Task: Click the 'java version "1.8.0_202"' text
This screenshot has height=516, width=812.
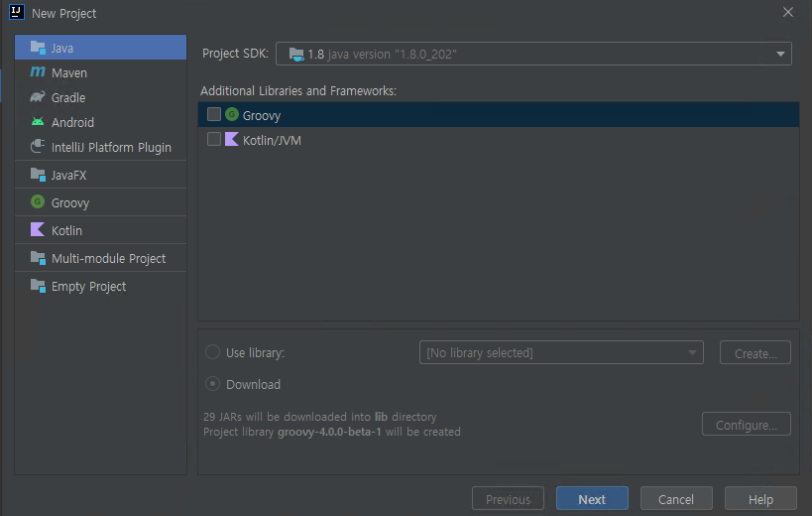Action: tap(392, 55)
